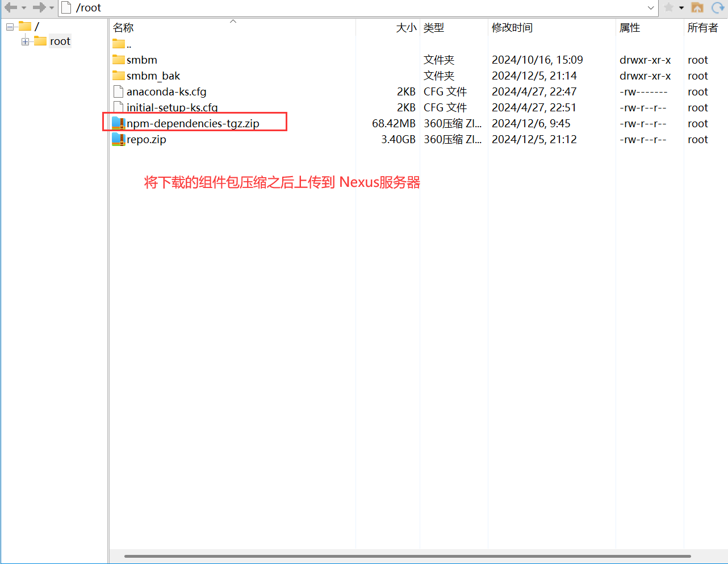The height and width of the screenshot is (564, 728).
Task: Click the /root path input field
Action: tap(341, 8)
